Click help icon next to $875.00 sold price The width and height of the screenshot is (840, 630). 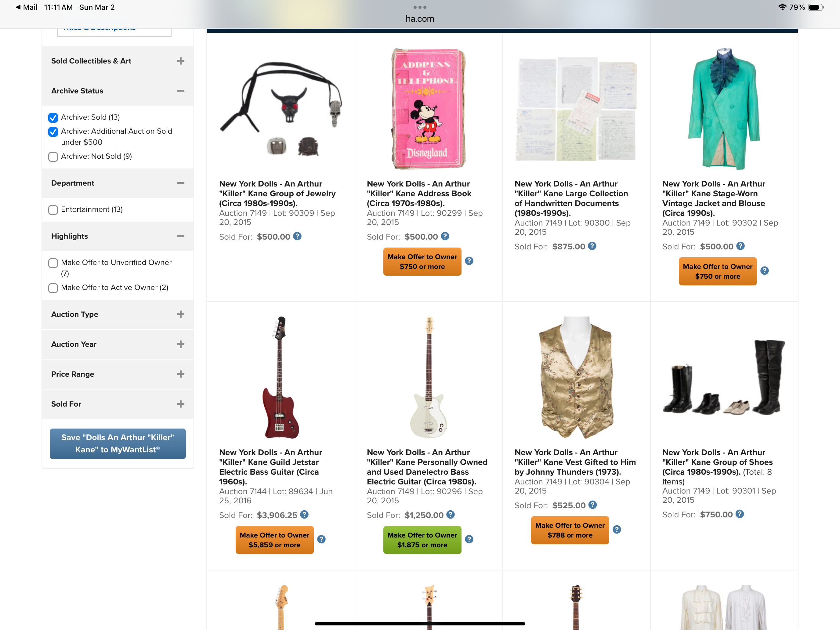coord(592,246)
